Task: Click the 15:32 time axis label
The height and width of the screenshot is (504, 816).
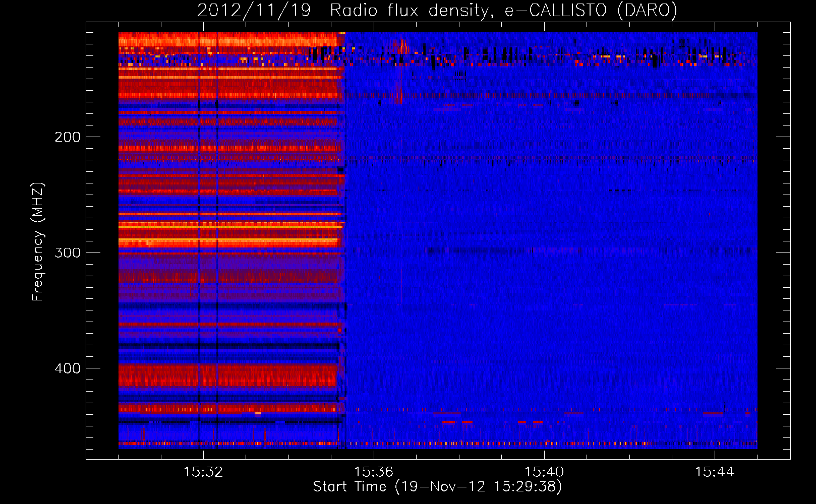Action: (203, 472)
